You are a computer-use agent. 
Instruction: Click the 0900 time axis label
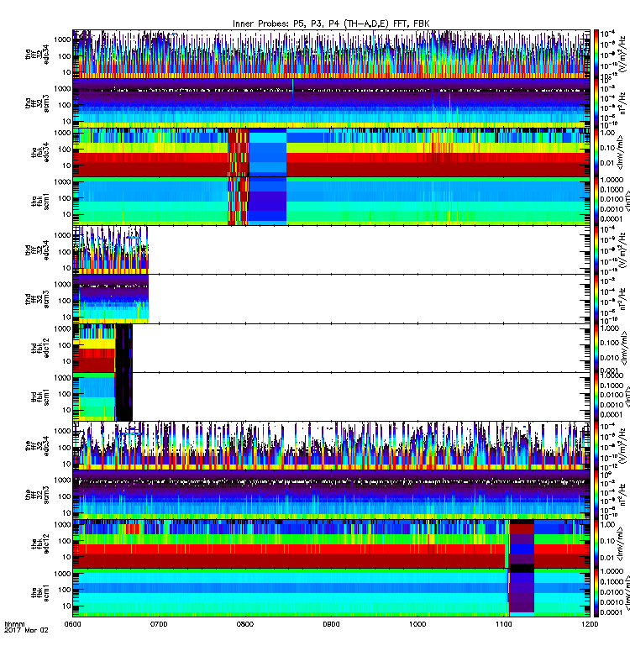(331, 624)
